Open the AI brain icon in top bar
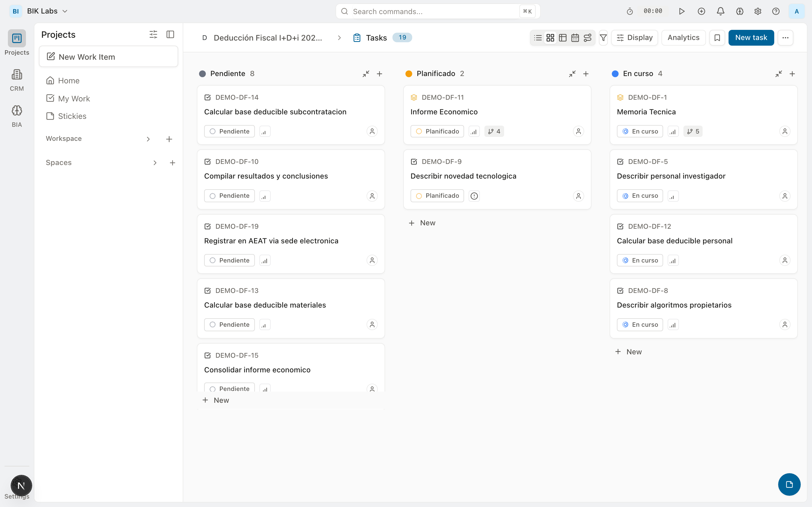Image resolution: width=812 pixels, height=507 pixels. (740, 11)
